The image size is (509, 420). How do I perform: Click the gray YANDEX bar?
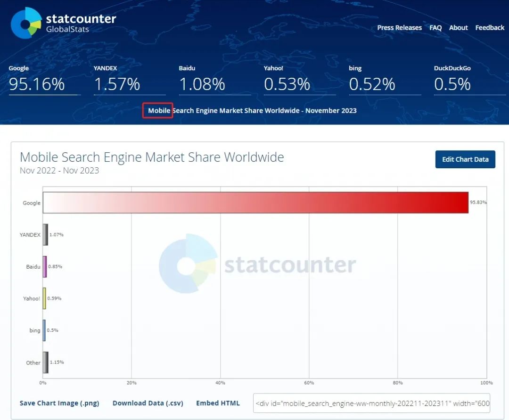(x=45, y=235)
